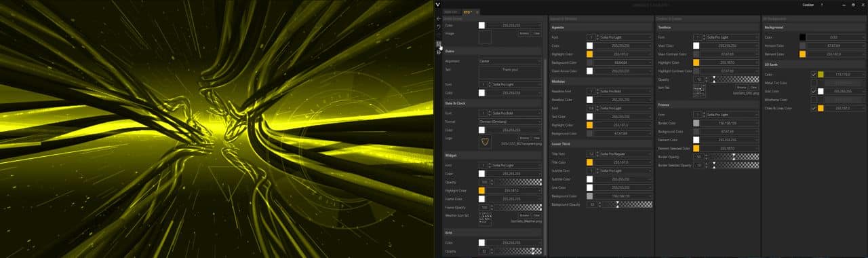Click the Weather Icon Set preview thumbnail
This screenshot has height=258, width=868.
[486, 218]
